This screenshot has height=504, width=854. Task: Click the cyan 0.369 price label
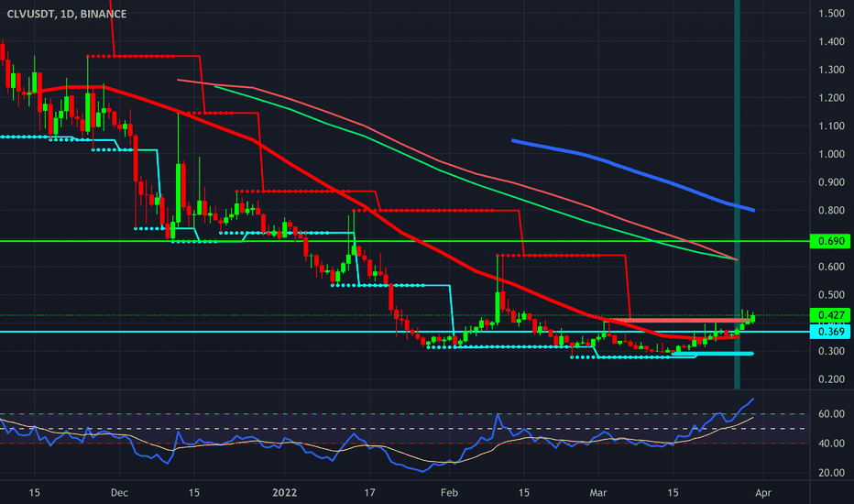831,332
